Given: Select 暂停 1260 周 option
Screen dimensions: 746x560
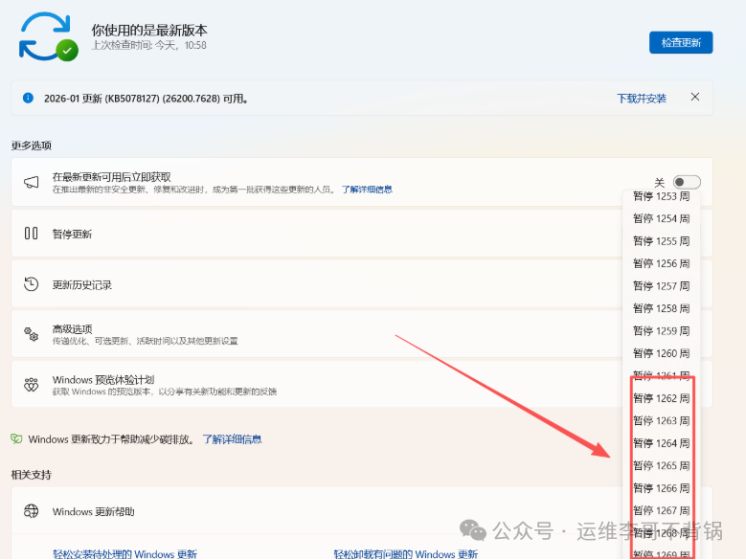Looking at the screenshot, I should 662,353.
